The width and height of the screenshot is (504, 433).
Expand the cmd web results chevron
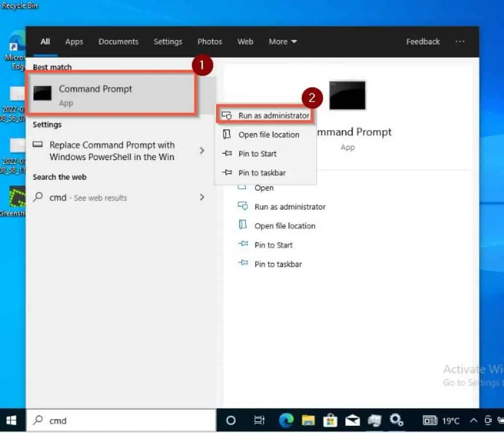click(x=202, y=197)
